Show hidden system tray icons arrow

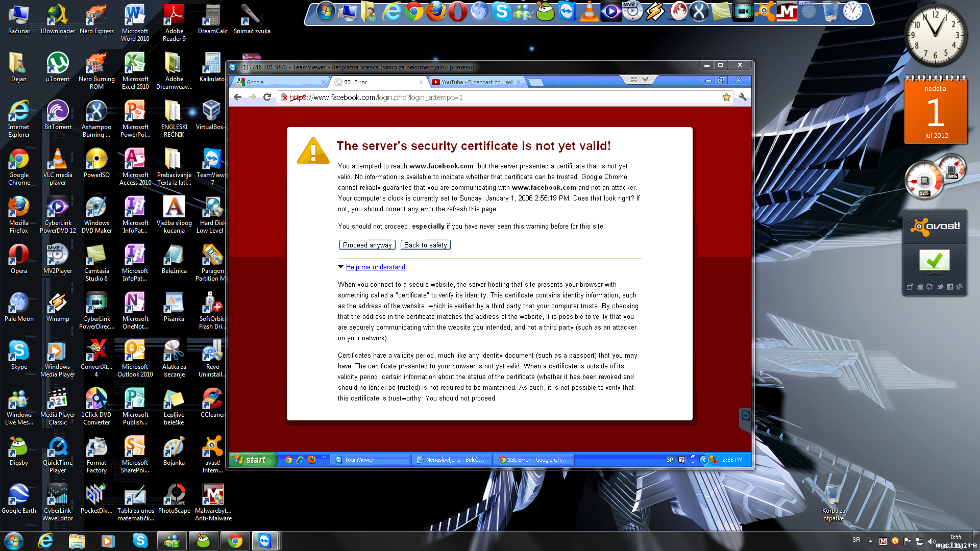[x=870, y=541]
